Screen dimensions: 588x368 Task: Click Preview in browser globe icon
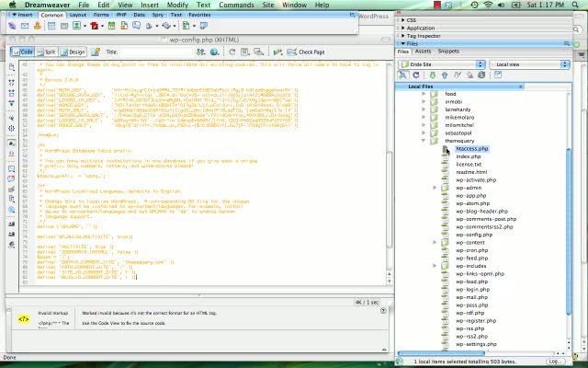click(214, 52)
